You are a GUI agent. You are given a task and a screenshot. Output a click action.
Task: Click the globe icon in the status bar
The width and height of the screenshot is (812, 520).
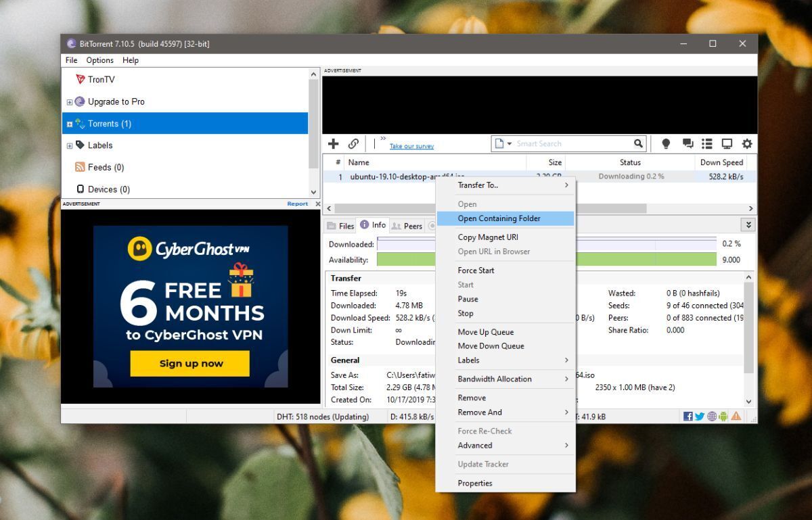712,417
